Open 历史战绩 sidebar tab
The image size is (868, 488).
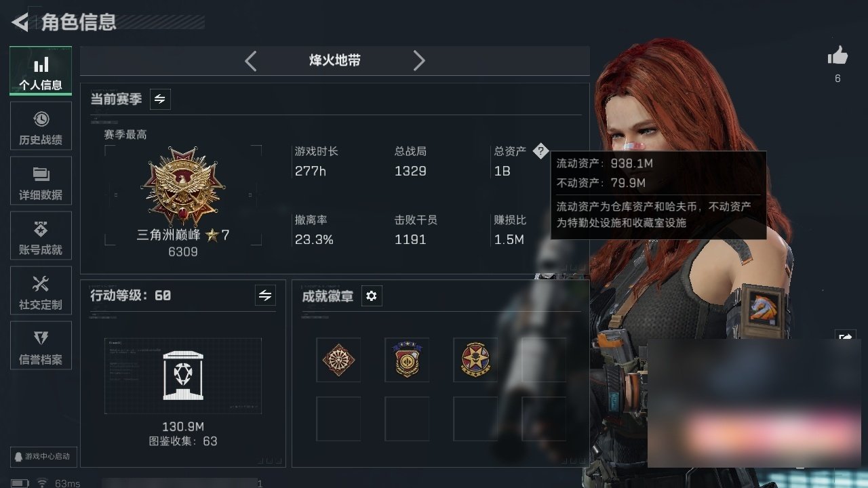(41, 127)
